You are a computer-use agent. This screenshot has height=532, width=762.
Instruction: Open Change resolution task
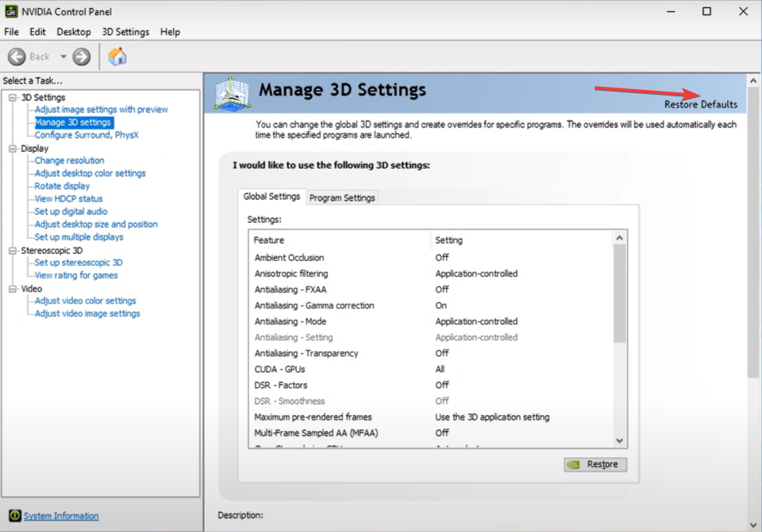(x=69, y=160)
